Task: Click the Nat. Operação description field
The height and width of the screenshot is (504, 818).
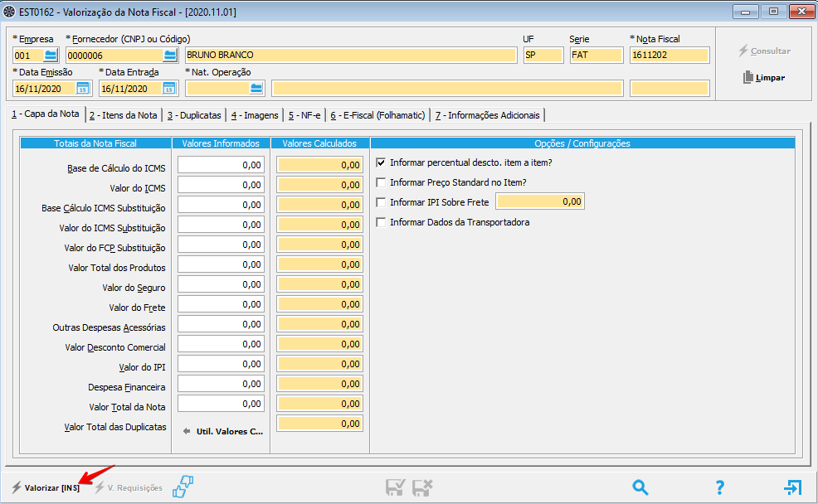Action: click(x=447, y=89)
